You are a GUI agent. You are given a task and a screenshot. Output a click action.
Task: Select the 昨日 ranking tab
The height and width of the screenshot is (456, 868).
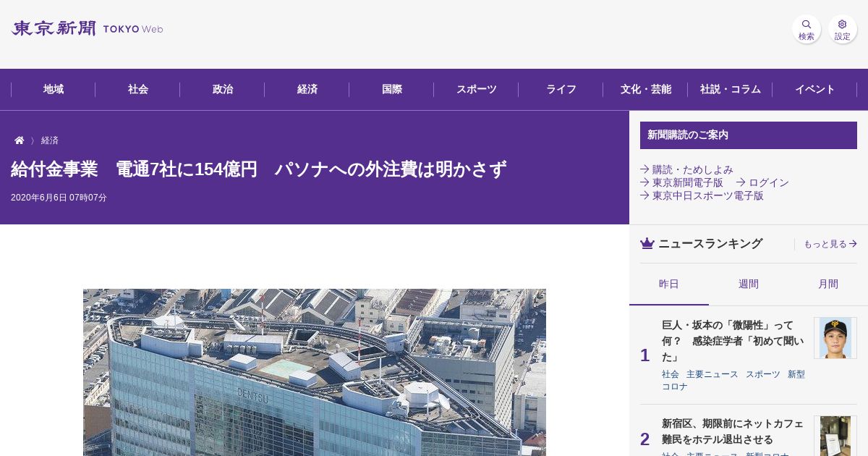click(x=669, y=284)
